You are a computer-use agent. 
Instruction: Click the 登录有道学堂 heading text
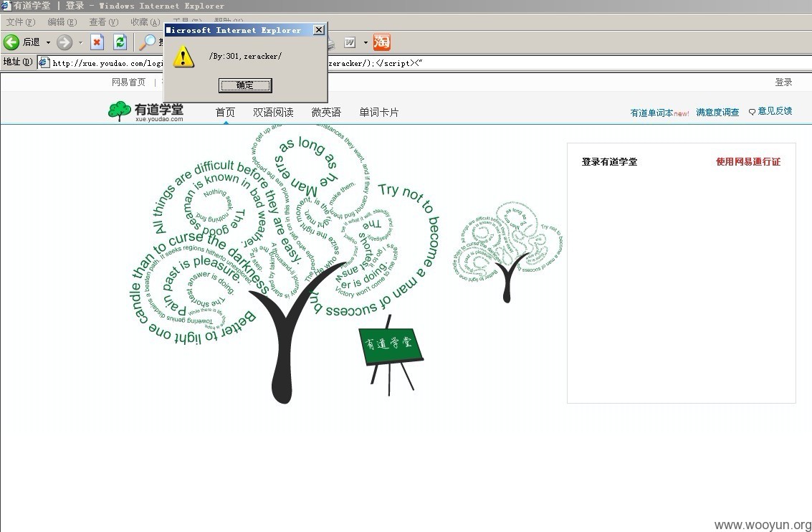point(609,161)
